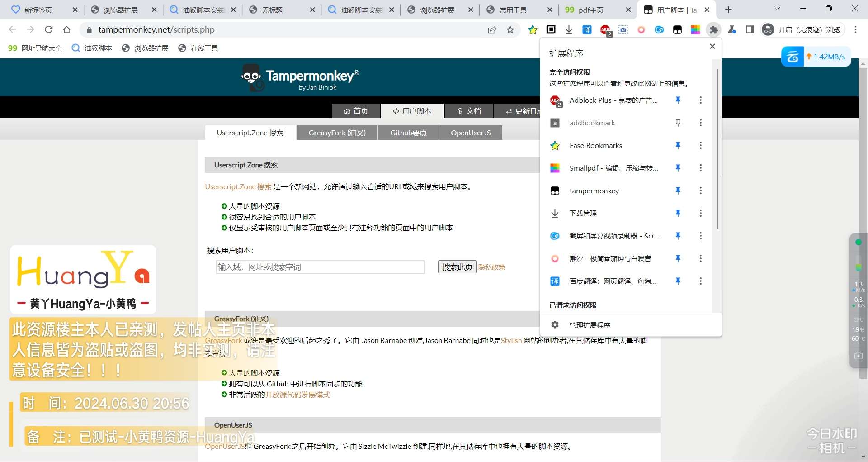Open the Tampermonkey toolbar extension icon
868x462 pixels.
click(x=677, y=30)
